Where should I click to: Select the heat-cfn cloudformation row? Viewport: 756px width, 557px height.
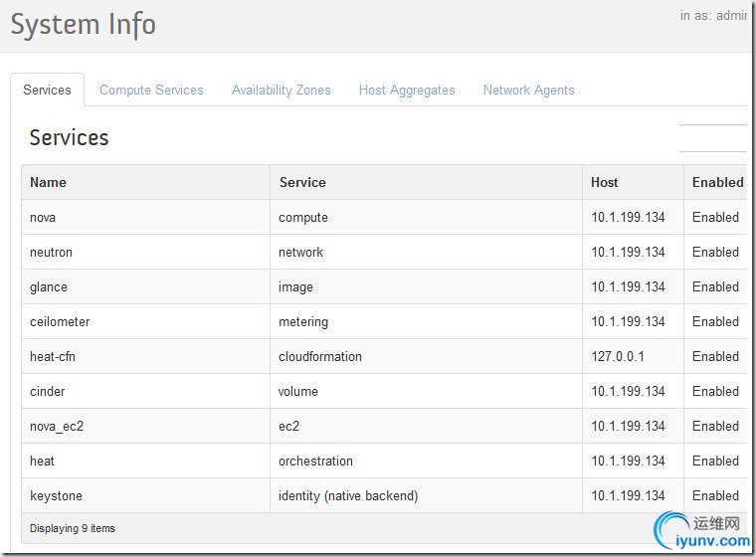(x=53, y=356)
